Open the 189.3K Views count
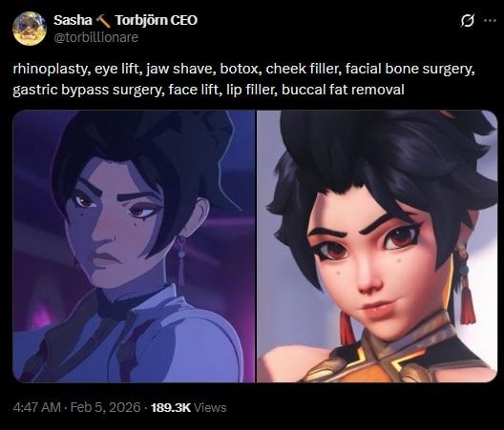 click(x=189, y=407)
